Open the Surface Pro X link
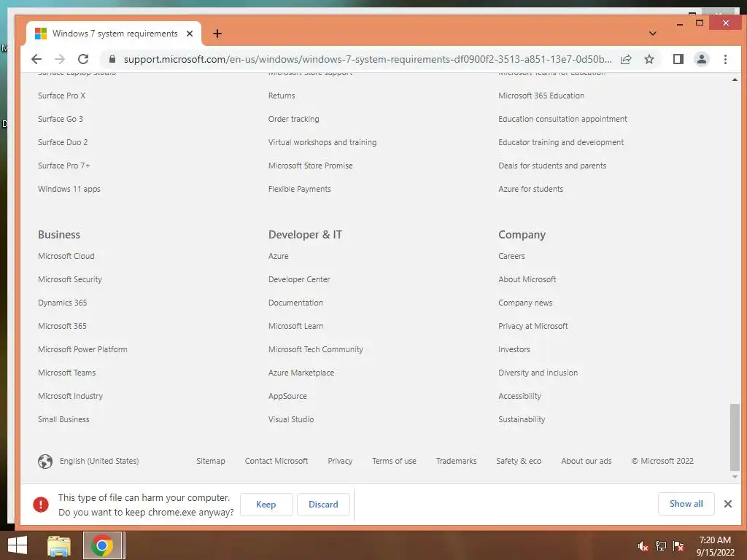This screenshot has width=747, height=560. point(61,96)
